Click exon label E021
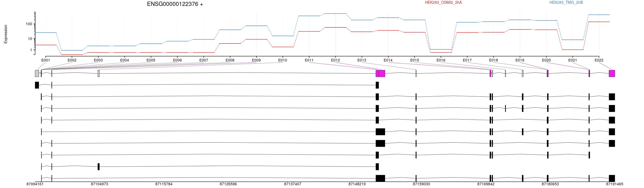 point(573,60)
